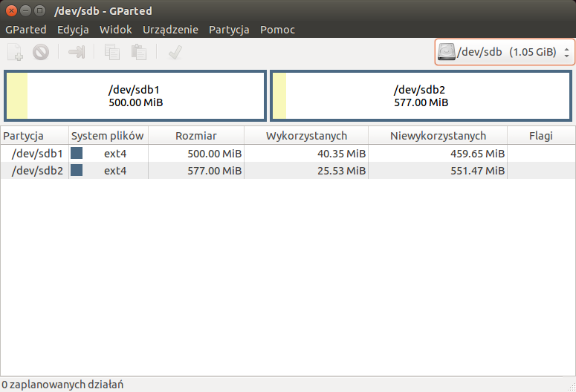
Task: Click the ext4 label in /dev/sdb2 row
Action: coord(115,171)
